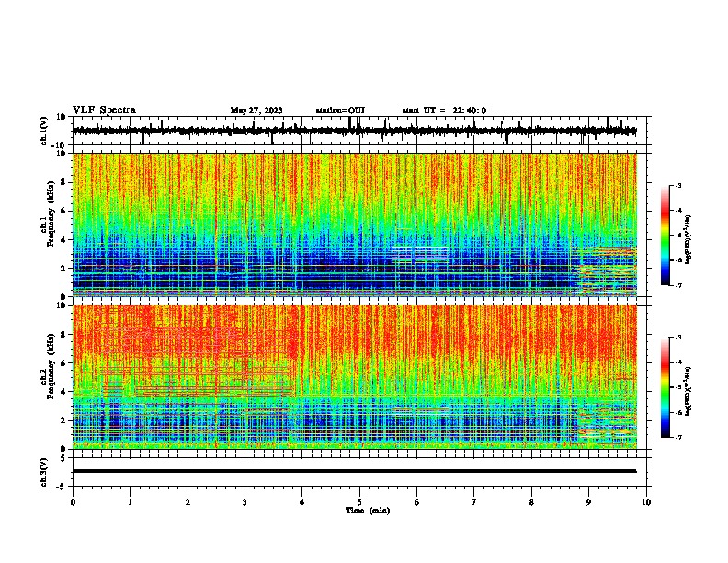Click time axis tick label '6'
Screen dimensions: 728x563
[x=417, y=502]
